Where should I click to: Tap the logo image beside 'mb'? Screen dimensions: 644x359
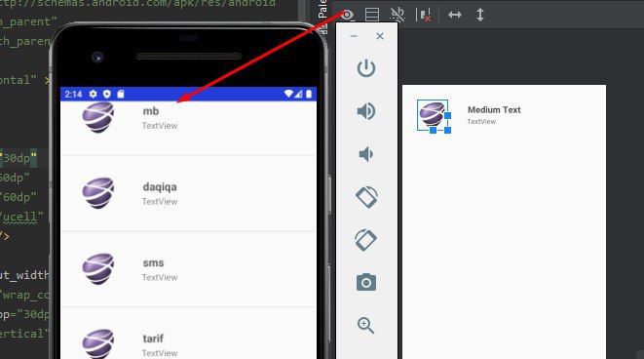pyautogui.click(x=98, y=118)
